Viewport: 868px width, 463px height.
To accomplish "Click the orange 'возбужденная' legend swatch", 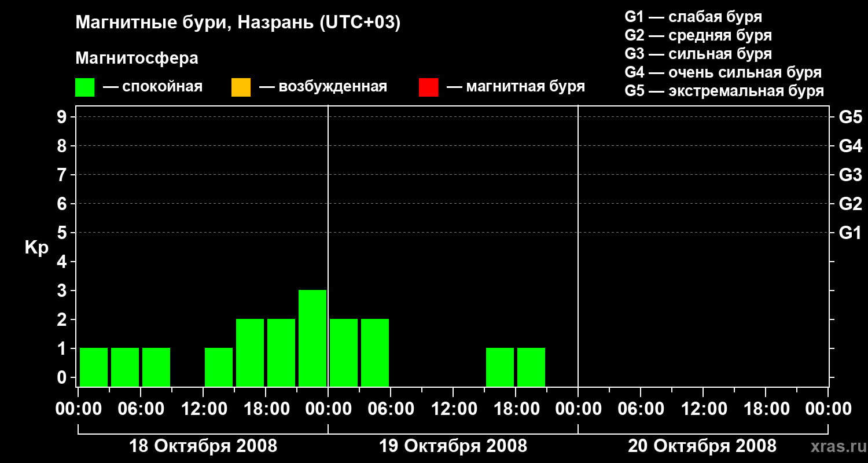I will [x=241, y=87].
